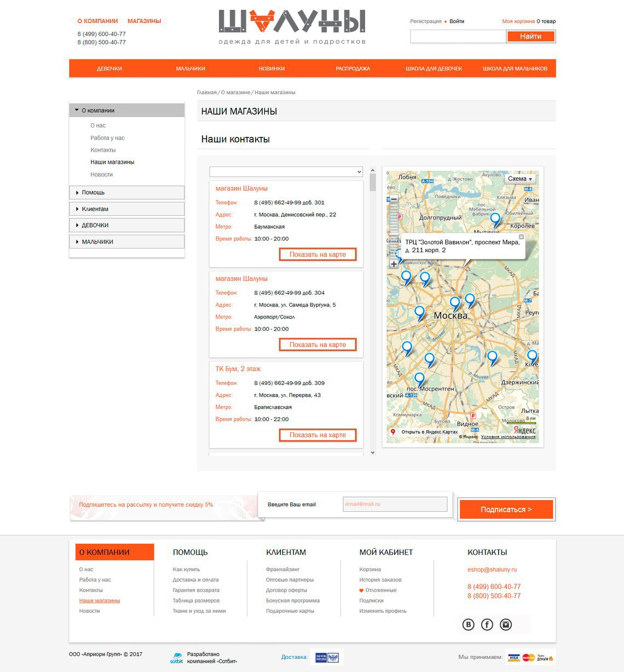Click the map zoom slider handle
This screenshot has width=624, height=672.
point(394,234)
